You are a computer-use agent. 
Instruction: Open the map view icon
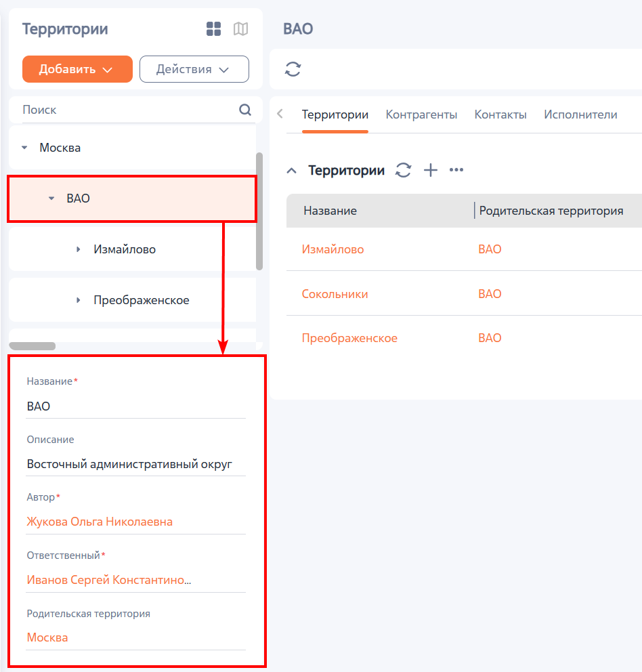[240, 29]
